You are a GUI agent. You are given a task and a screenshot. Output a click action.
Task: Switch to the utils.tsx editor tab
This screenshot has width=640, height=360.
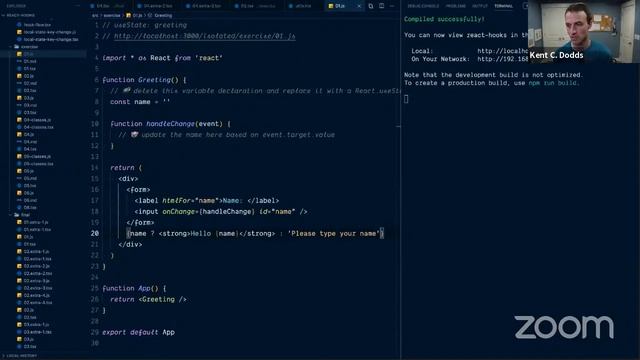pyautogui.click(x=302, y=6)
